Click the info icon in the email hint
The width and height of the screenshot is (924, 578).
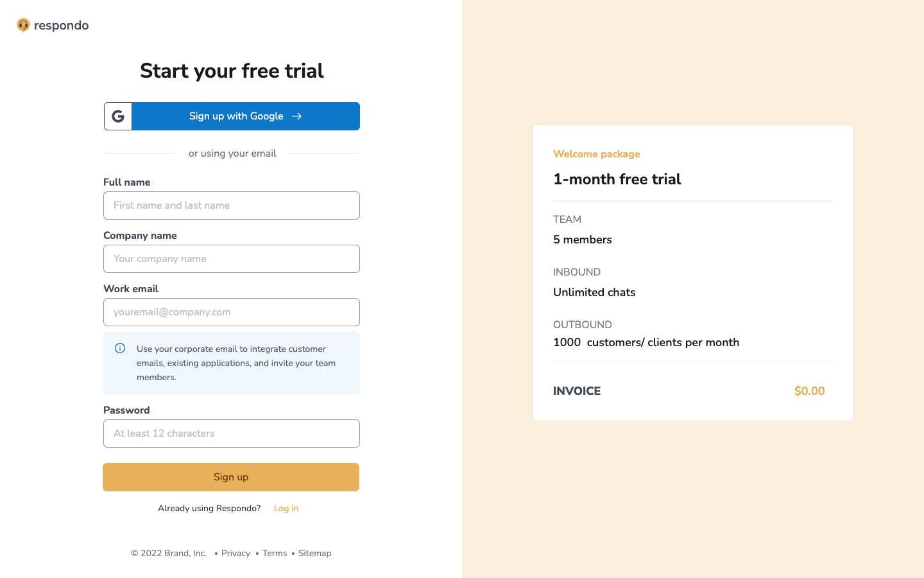click(x=120, y=348)
